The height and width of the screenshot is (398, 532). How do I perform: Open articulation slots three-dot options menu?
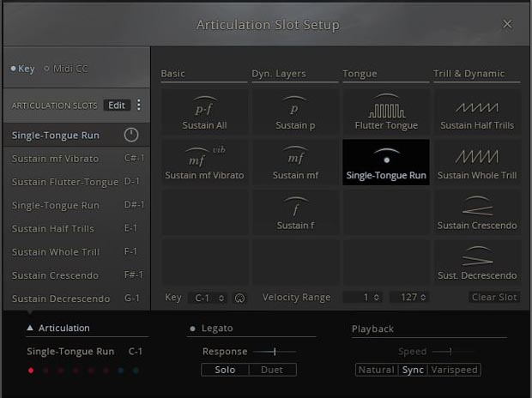[x=139, y=106]
